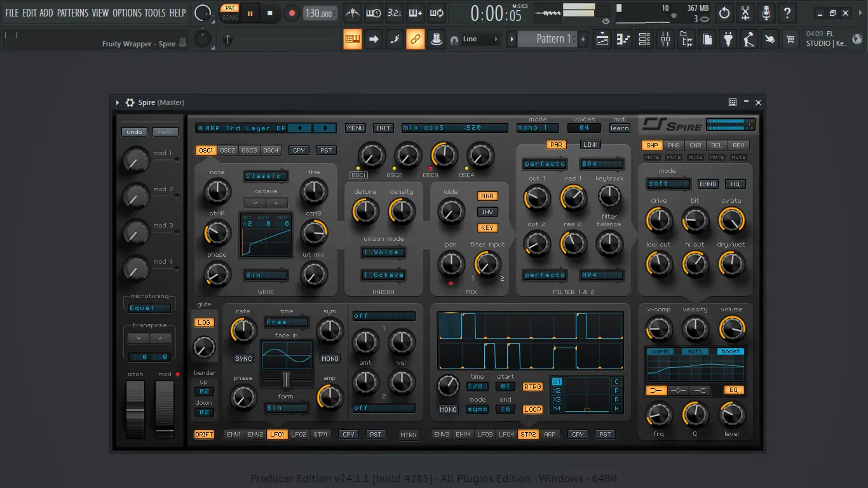Select the low shelf EQ shape icon

click(x=656, y=390)
